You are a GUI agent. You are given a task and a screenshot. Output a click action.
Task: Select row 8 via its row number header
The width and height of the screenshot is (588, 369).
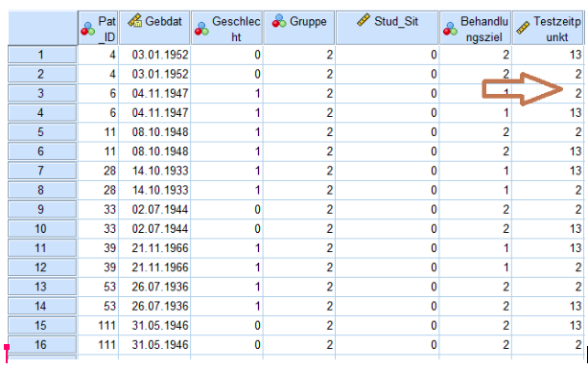point(42,190)
